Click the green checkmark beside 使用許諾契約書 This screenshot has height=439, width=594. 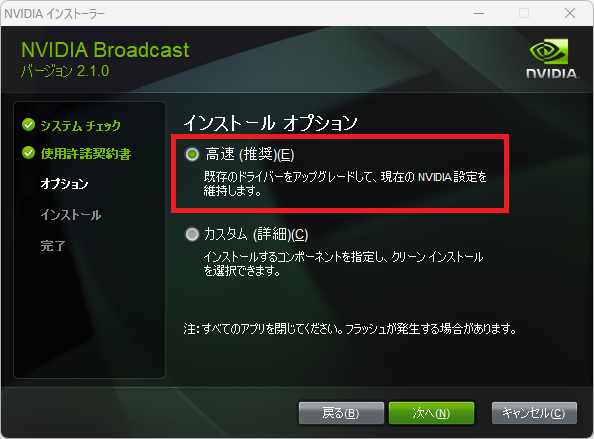(28, 153)
